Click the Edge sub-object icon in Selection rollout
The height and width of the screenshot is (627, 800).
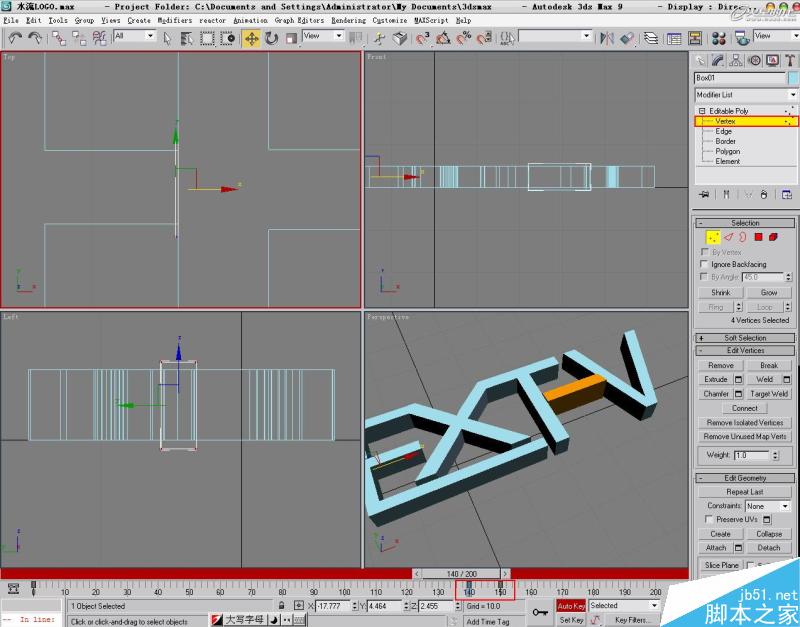click(727, 236)
